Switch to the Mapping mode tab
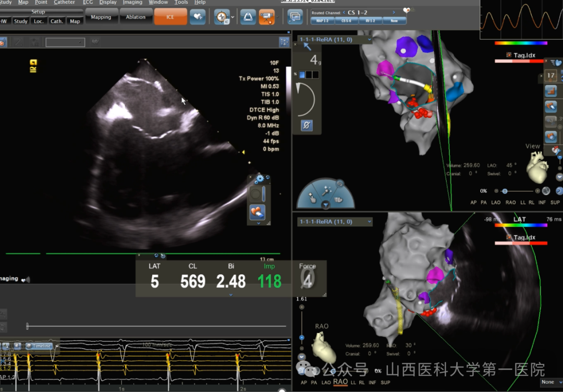The image size is (563, 392). pyautogui.click(x=101, y=17)
